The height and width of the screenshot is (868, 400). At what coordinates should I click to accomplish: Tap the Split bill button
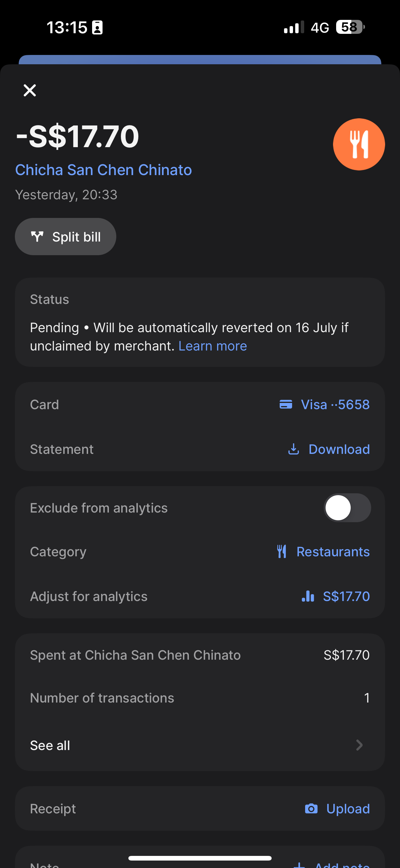pos(66,237)
